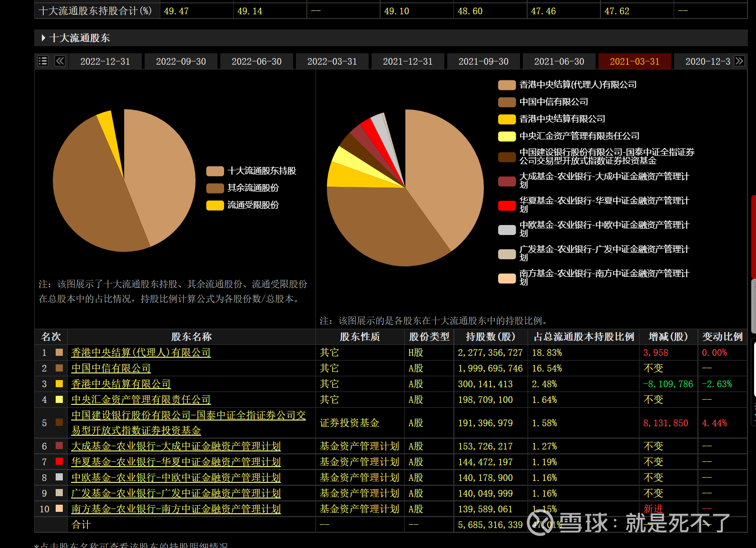The width and height of the screenshot is (756, 548).
Task: Switch to the 2022-03-31 tab
Action: pyautogui.click(x=332, y=61)
